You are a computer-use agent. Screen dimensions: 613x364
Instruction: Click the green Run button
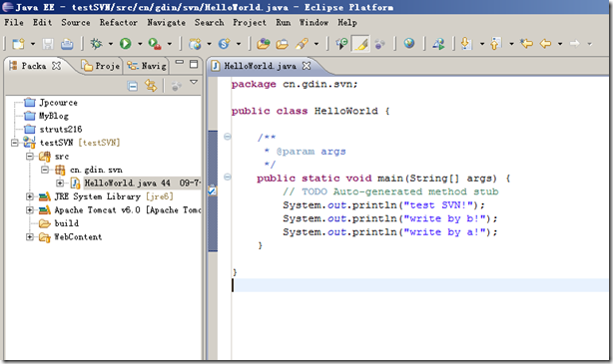click(x=126, y=44)
